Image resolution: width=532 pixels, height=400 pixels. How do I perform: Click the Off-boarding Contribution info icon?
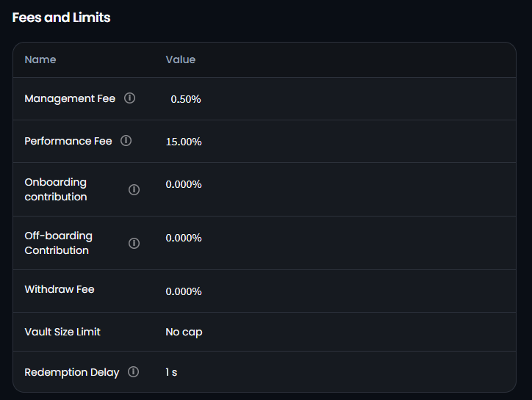(134, 243)
